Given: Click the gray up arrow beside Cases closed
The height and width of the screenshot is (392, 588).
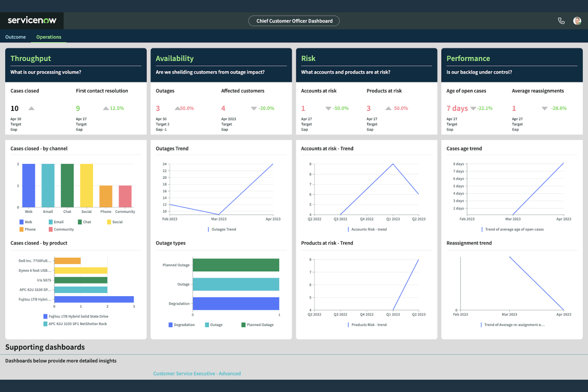Looking at the screenshot, I should coord(31,108).
